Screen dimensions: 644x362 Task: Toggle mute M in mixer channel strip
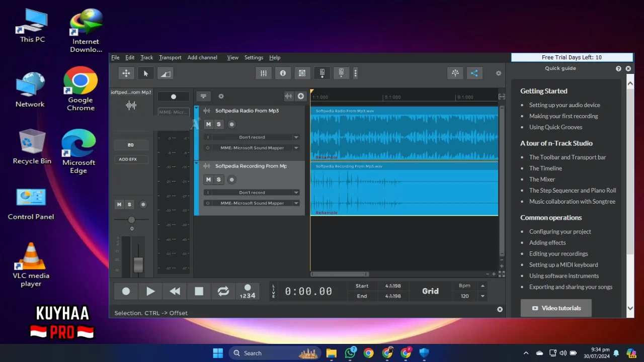pyautogui.click(x=119, y=205)
